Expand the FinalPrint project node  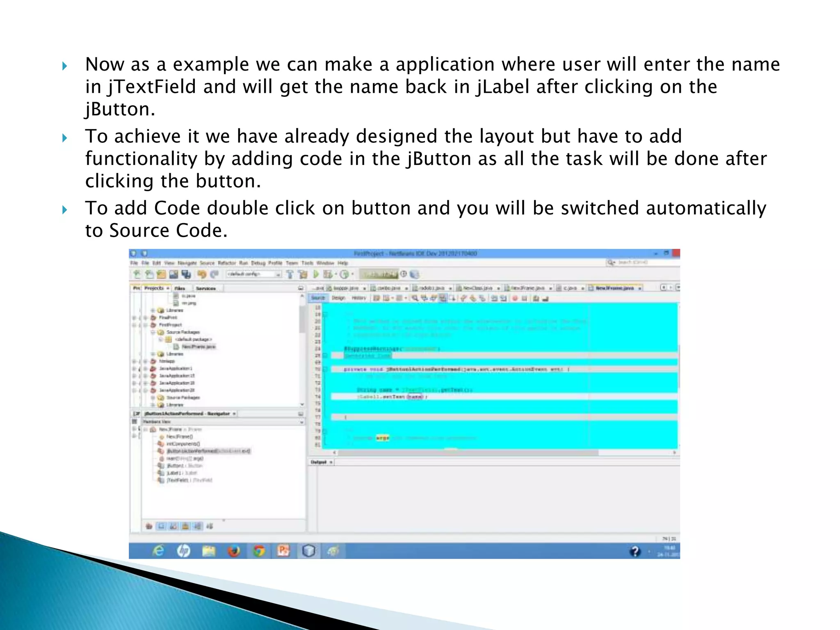(x=145, y=317)
